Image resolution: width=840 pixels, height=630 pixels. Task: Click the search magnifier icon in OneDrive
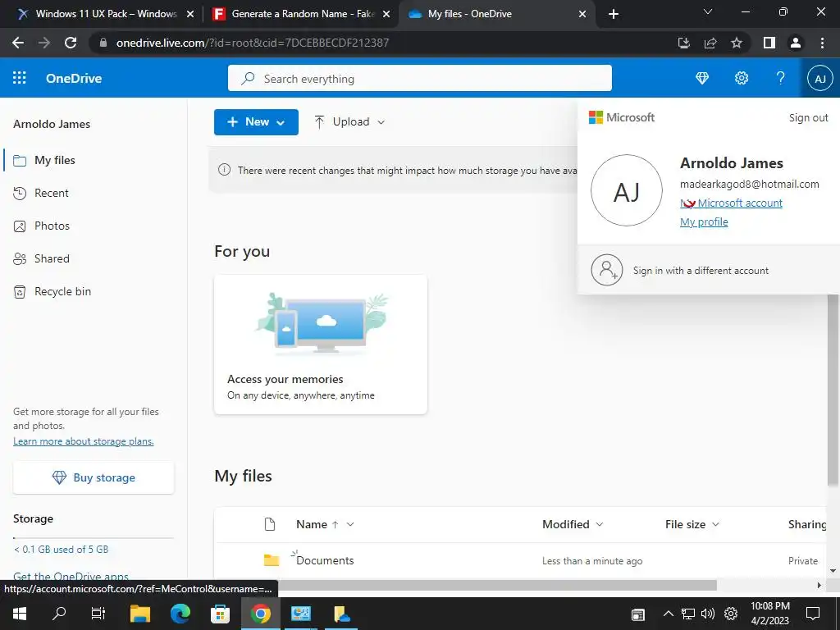[x=248, y=79]
